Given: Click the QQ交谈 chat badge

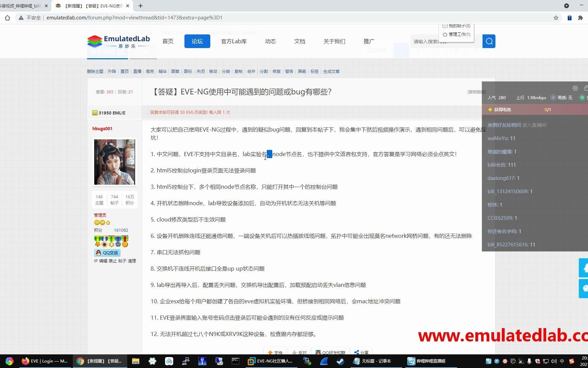Looking at the screenshot, I should point(107,253).
